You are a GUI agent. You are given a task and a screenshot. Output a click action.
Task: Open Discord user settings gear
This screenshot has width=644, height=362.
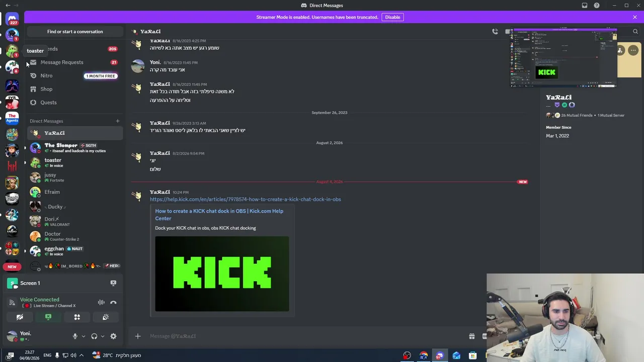(x=113, y=336)
